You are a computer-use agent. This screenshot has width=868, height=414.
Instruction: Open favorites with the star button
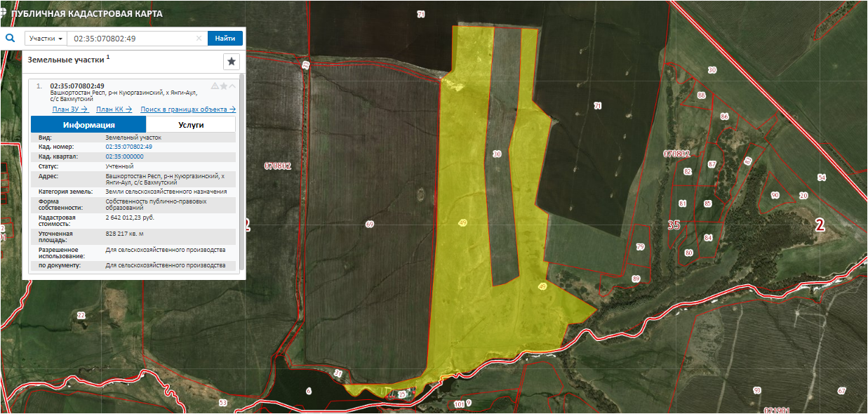[x=232, y=62]
